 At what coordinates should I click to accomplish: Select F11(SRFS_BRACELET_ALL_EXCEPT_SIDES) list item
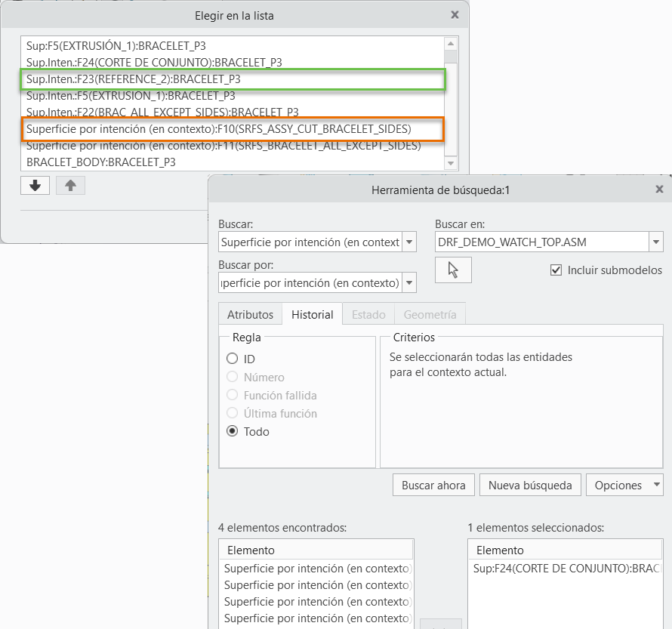pos(233,146)
